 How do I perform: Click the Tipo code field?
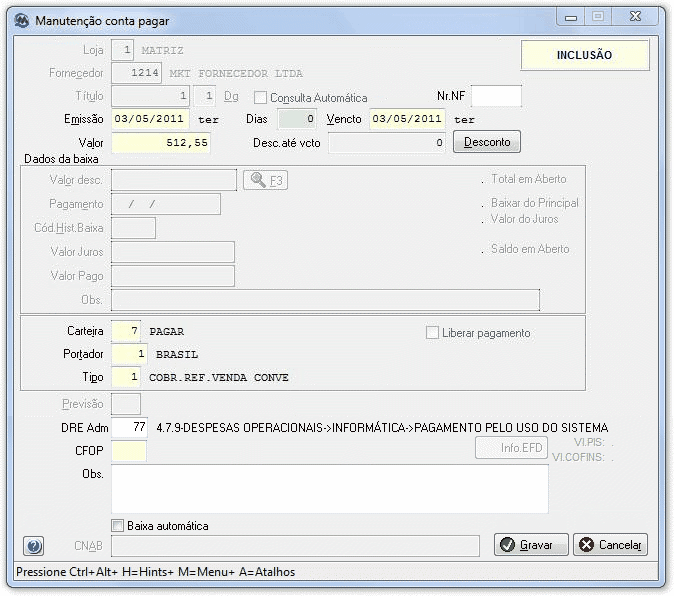click(126, 377)
